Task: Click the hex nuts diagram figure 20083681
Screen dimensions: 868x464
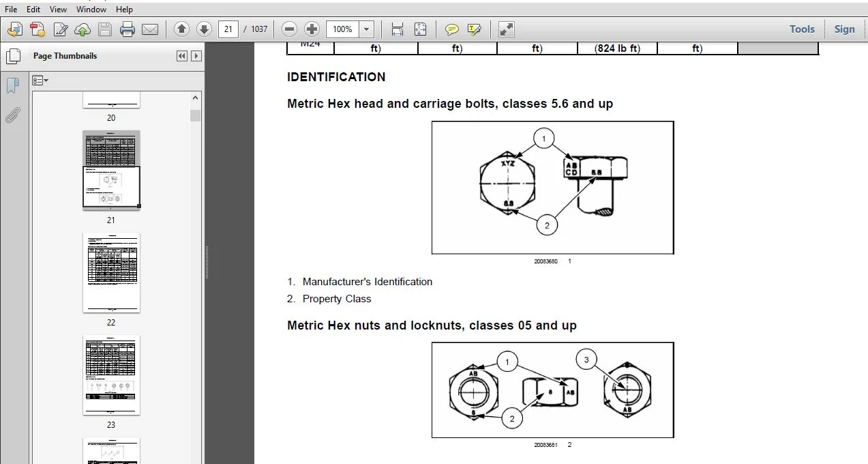Action: 552,390
